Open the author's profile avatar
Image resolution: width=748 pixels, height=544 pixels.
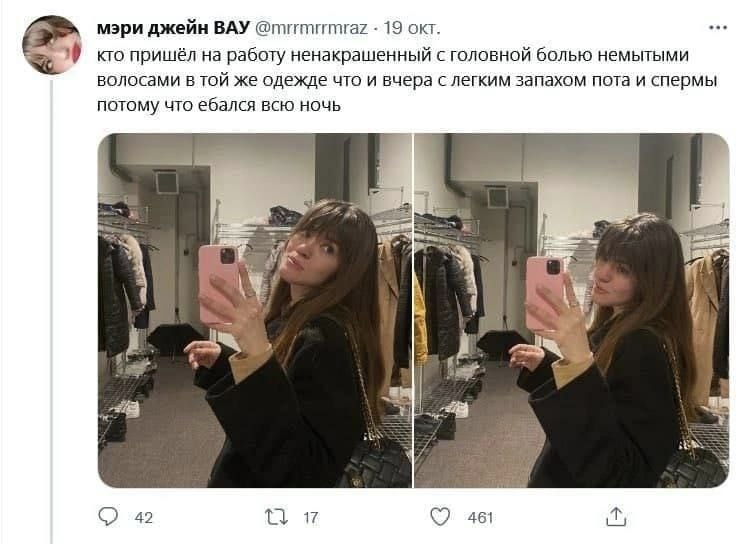click(52, 44)
